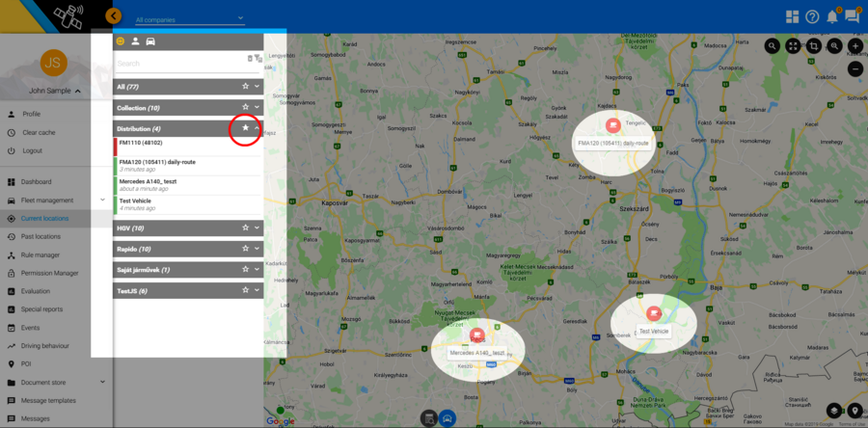Screen dimensions: 868x428
Task: Mark the Collection group as favorite
Action: click(246, 108)
